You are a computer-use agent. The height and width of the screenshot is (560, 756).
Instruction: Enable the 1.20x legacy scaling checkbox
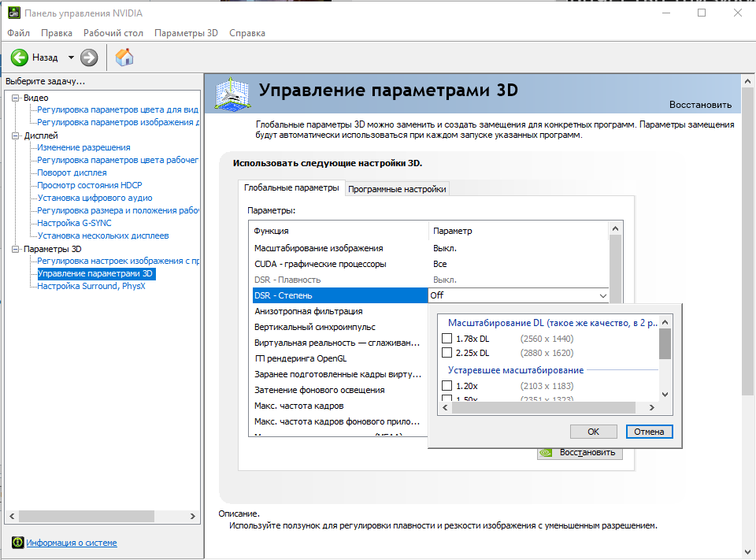447,386
